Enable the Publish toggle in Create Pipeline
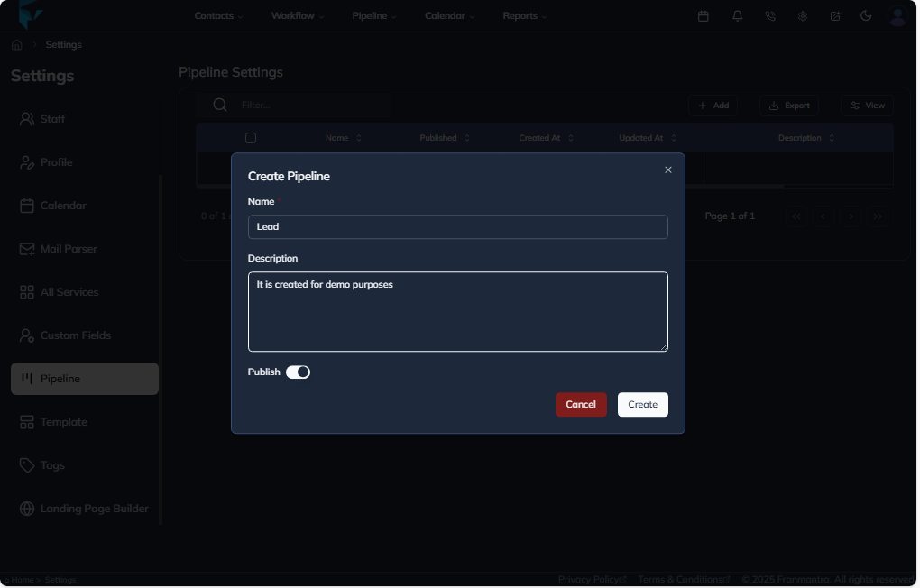 coord(299,372)
